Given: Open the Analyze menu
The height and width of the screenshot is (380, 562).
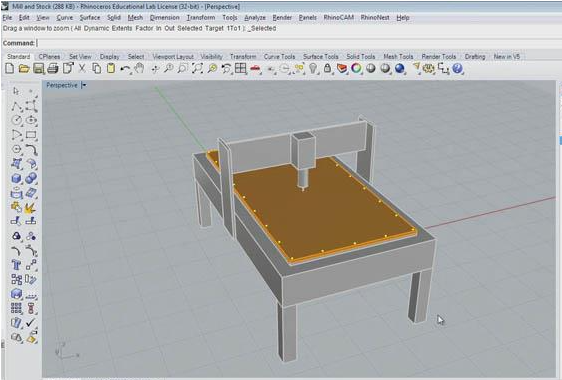Looking at the screenshot, I should (x=255, y=18).
